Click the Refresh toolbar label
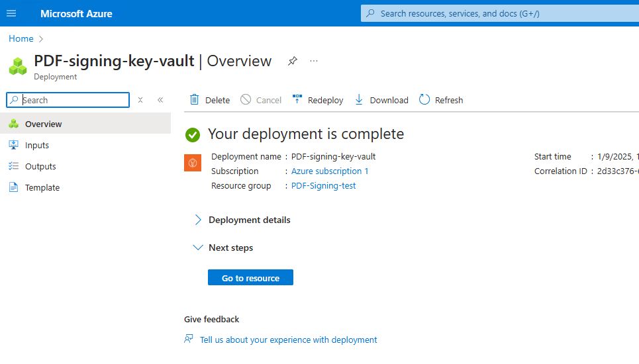 pyautogui.click(x=449, y=100)
